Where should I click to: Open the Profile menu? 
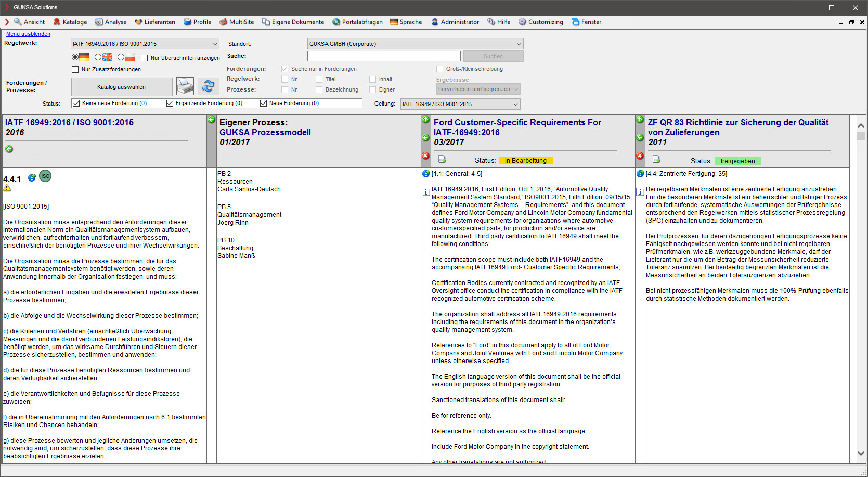pos(198,22)
